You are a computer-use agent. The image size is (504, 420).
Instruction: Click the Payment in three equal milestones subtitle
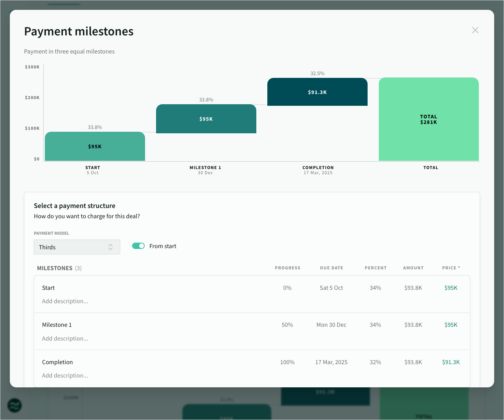pyautogui.click(x=69, y=52)
